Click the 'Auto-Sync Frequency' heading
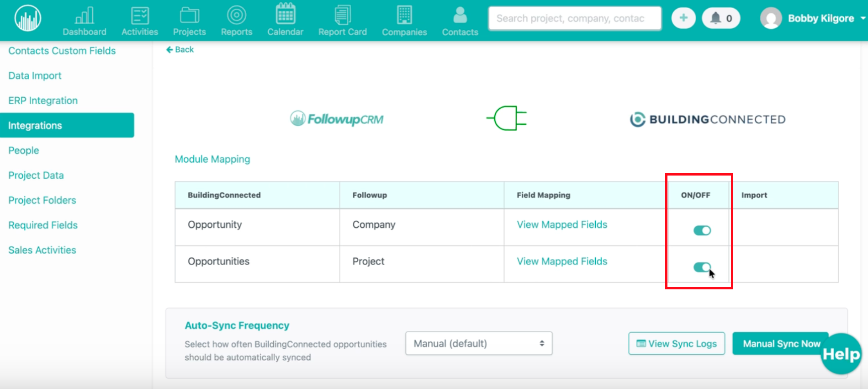The height and width of the screenshot is (389, 868). coord(237,325)
